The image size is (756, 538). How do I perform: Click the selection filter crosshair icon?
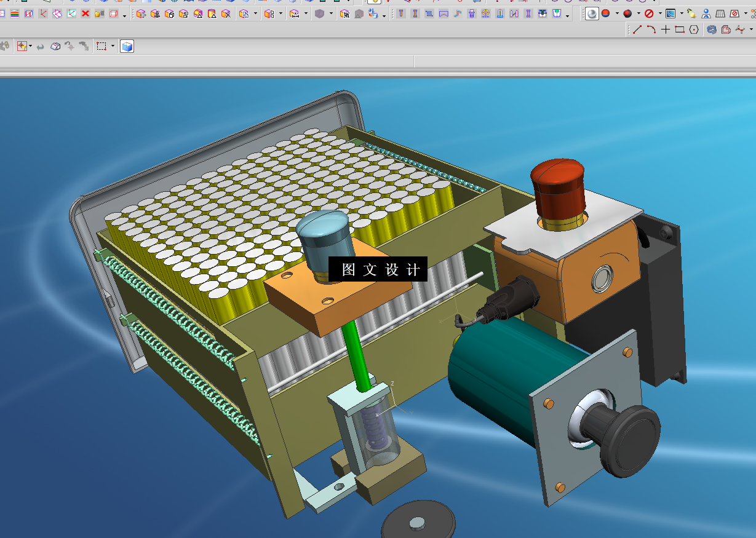(22, 46)
